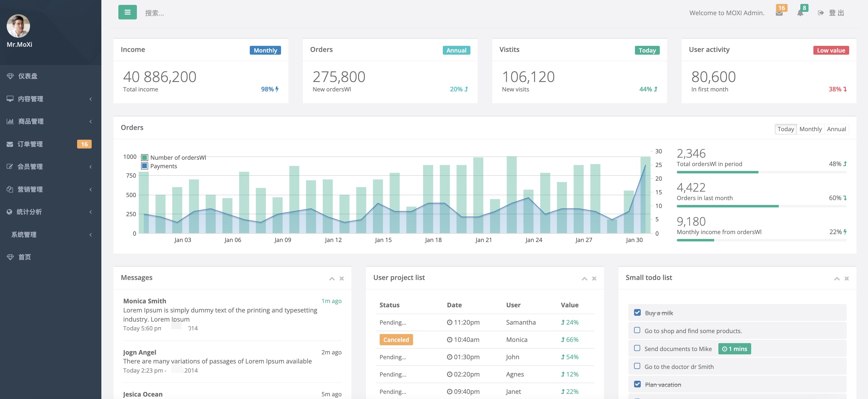Image resolution: width=868 pixels, height=399 pixels.
Task: Open Monica Smith message
Action: [x=232, y=314]
